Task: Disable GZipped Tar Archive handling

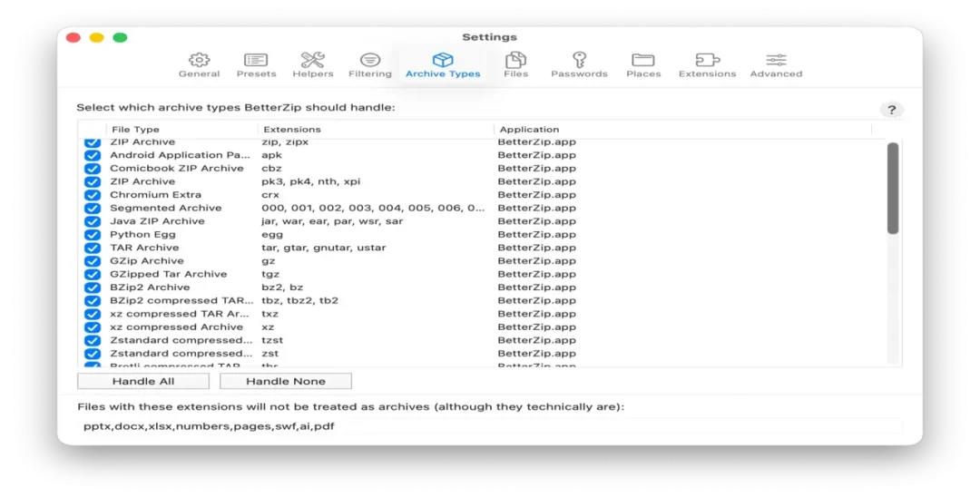Action: (92, 274)
